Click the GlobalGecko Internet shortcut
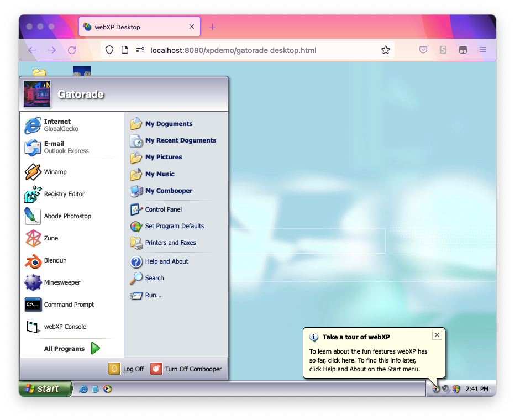 coord(61,125)
